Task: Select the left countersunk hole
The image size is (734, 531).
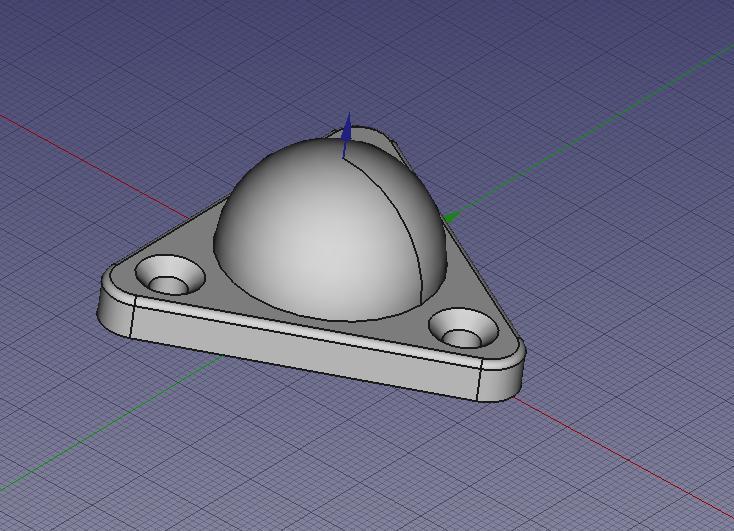Action: tap(170, 275)
